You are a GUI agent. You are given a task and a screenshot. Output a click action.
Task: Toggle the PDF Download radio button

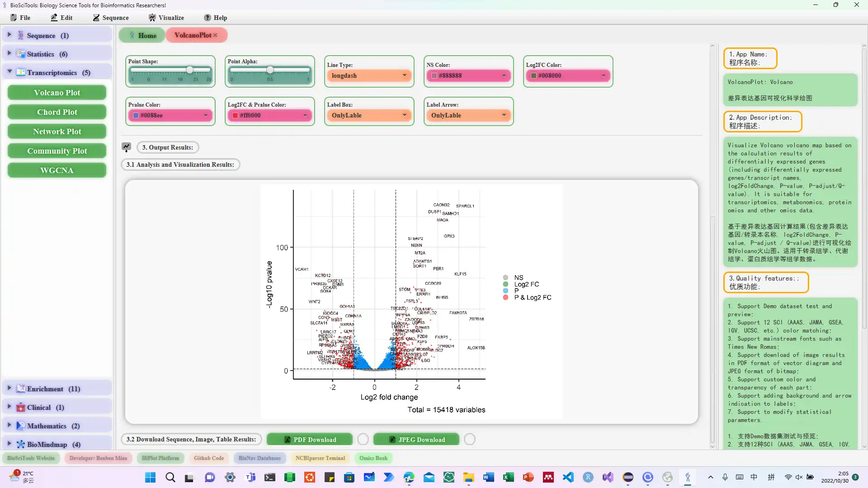pyautogui.click(x=363, y=440)
